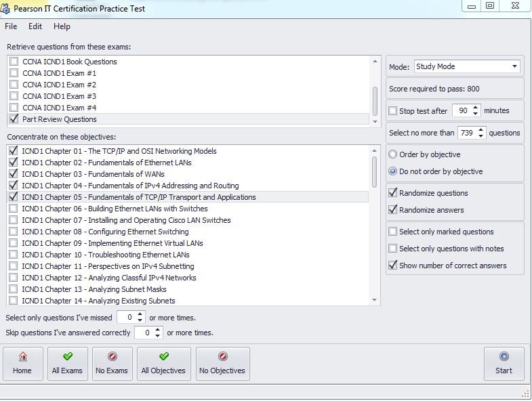Select 'ICND1 Chapter 10 - Troubleshooting Ethernet LANs' row text
Viewport: 532px width, 401px height.
coord(106,255)
